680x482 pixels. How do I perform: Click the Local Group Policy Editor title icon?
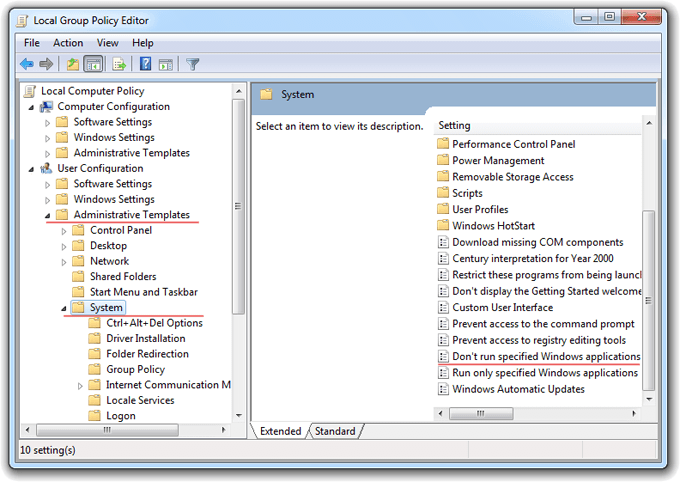click(x=22, y=21)
